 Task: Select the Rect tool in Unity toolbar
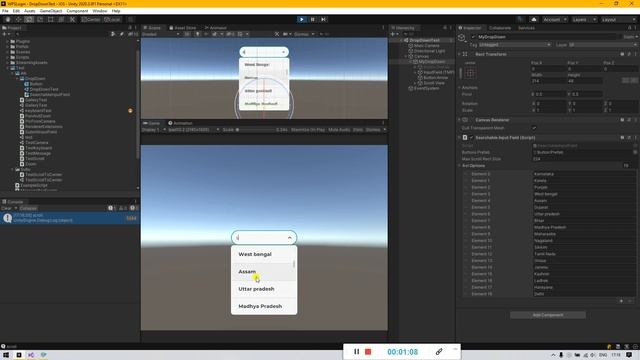tap(51, 19)
